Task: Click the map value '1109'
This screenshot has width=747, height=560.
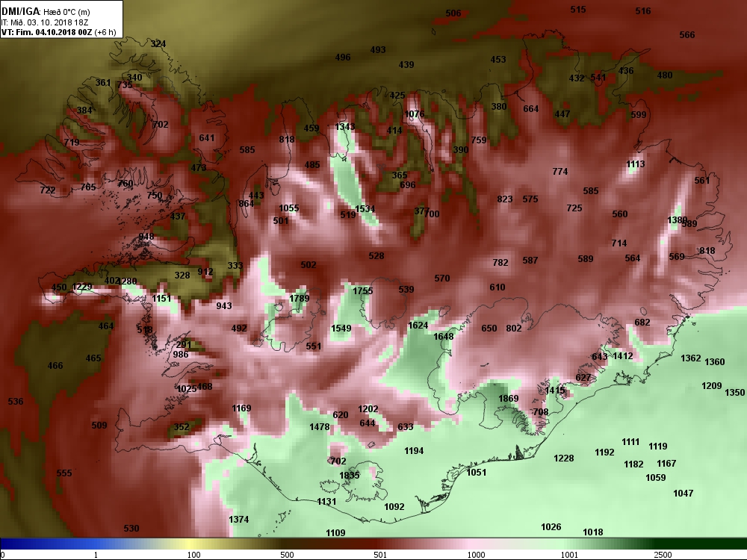Action: click(335, 533)
